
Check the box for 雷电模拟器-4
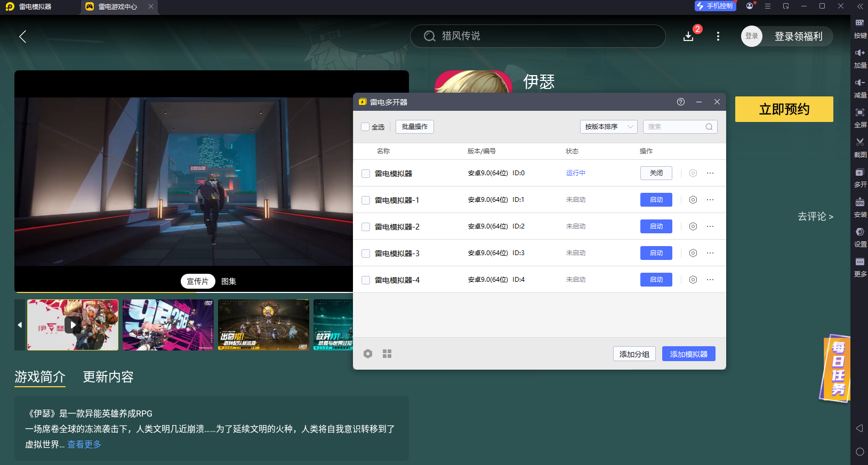pyautogui.click(x=366, y=280)
